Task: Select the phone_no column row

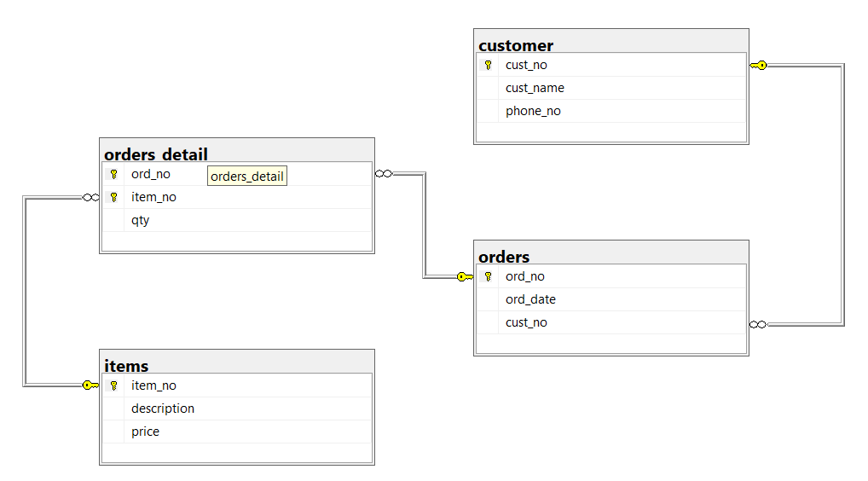Action: (533, 111)
